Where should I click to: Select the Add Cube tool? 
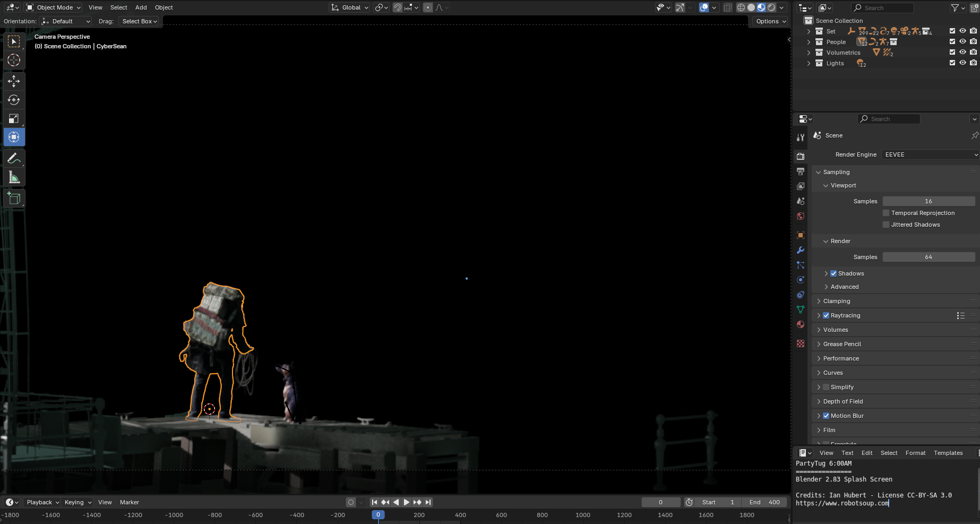pos(14,199)
